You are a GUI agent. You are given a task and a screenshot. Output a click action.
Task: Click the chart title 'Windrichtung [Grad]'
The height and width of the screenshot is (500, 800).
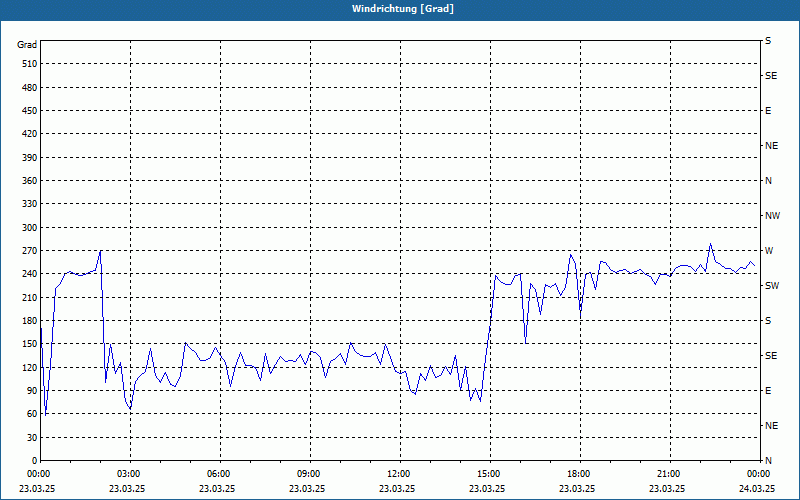click(x=403, y=9)
